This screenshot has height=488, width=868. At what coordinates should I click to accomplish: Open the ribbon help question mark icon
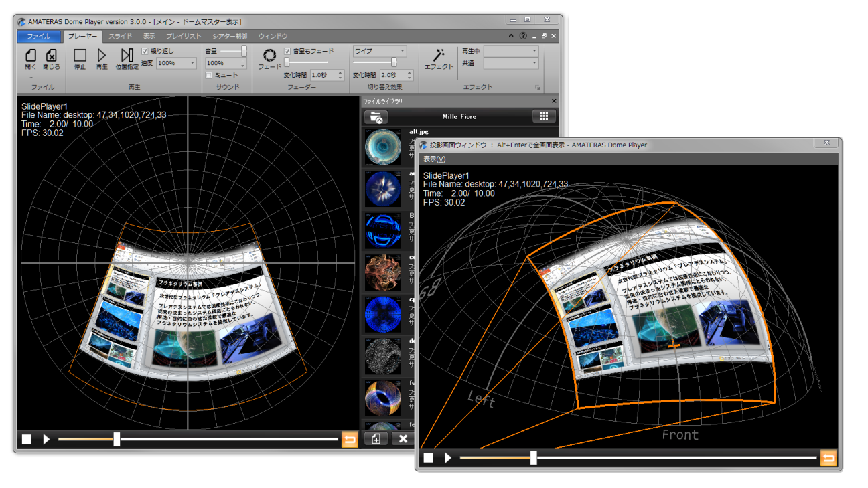click(x=523, y=36)
